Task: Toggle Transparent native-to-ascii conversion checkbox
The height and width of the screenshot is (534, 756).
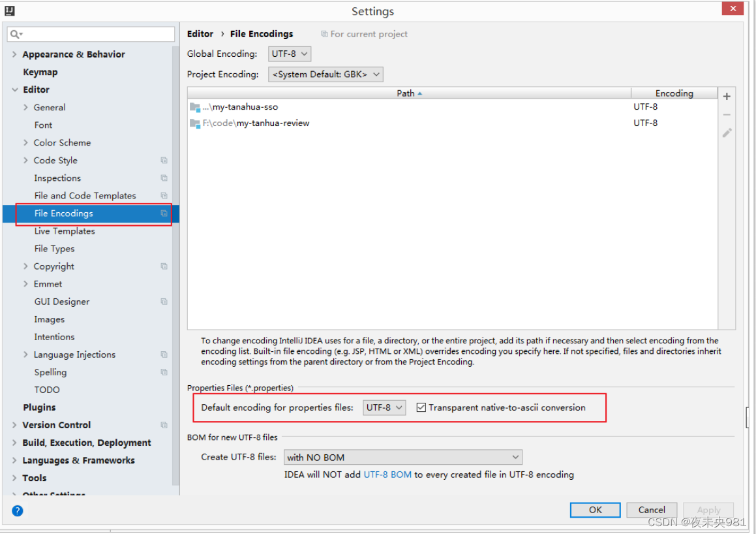Action: (421, 407)
